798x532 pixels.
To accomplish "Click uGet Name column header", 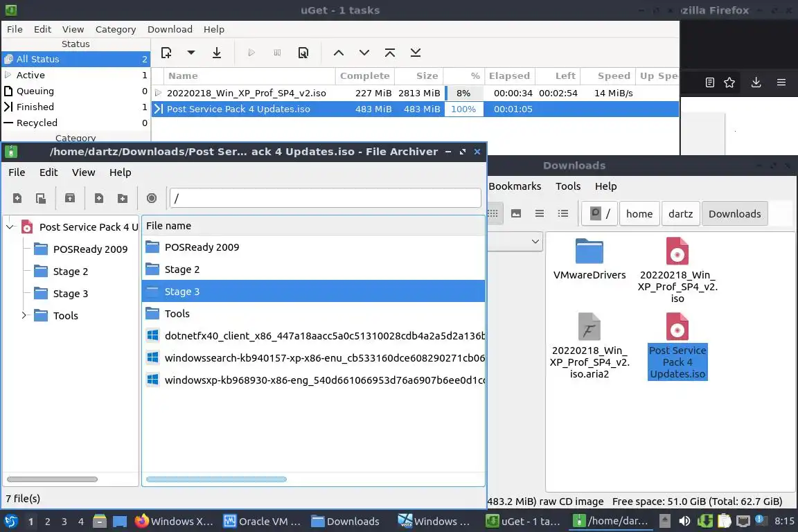I will [x=249, y=76].
